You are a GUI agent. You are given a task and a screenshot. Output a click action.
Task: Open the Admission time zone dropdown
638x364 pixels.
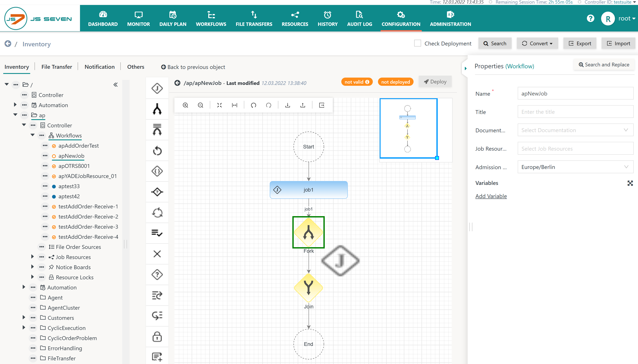click(575, 167)
